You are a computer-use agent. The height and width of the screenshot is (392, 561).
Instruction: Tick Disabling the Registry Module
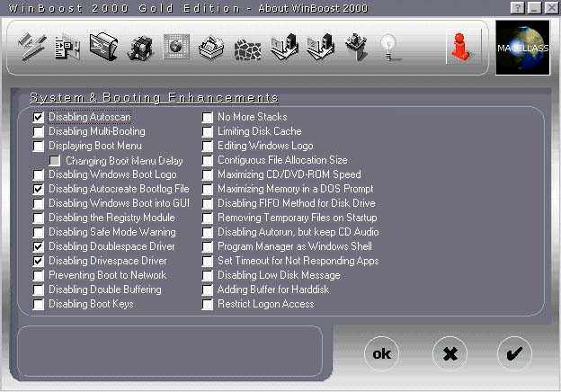(x=39, y=218)
